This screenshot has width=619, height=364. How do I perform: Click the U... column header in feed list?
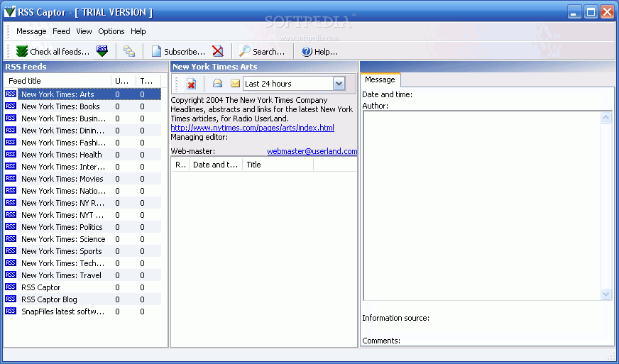[124, 81]
